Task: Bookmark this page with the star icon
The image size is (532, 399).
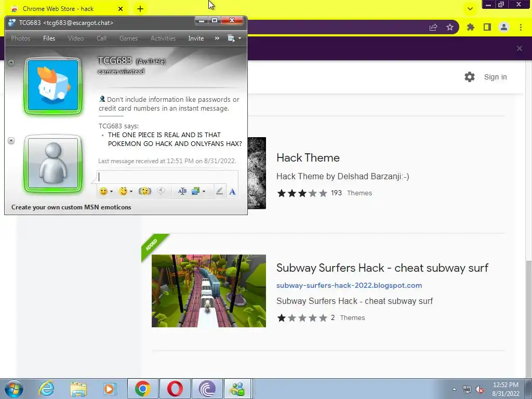Action: pos(450,27)
